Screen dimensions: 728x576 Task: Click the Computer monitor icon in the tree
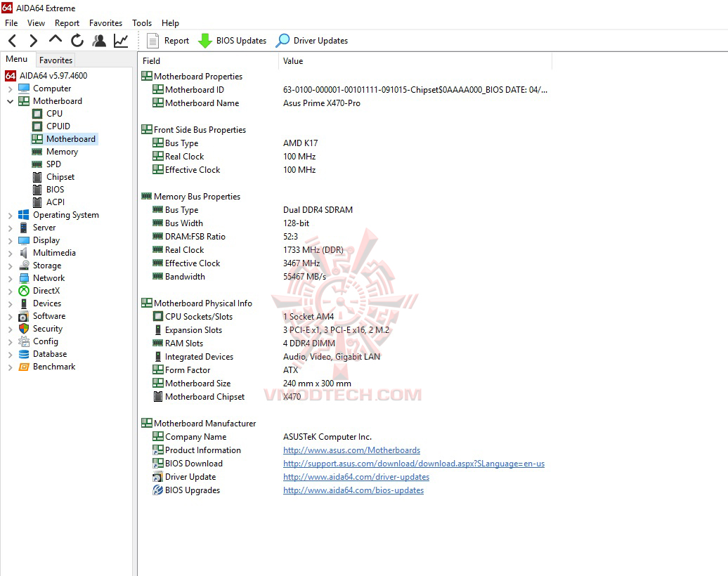click(24, 89)
